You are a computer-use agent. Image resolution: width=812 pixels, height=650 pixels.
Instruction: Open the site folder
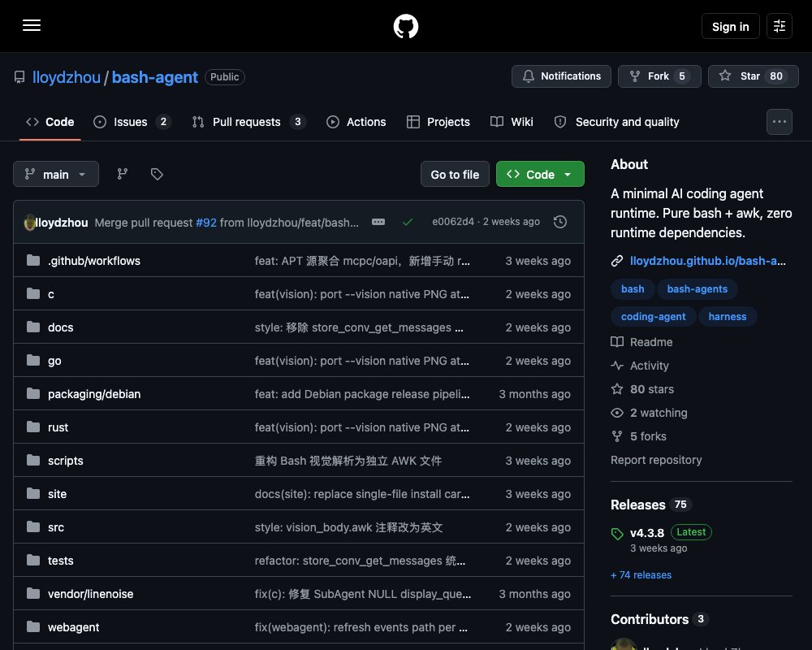[57, 494]
